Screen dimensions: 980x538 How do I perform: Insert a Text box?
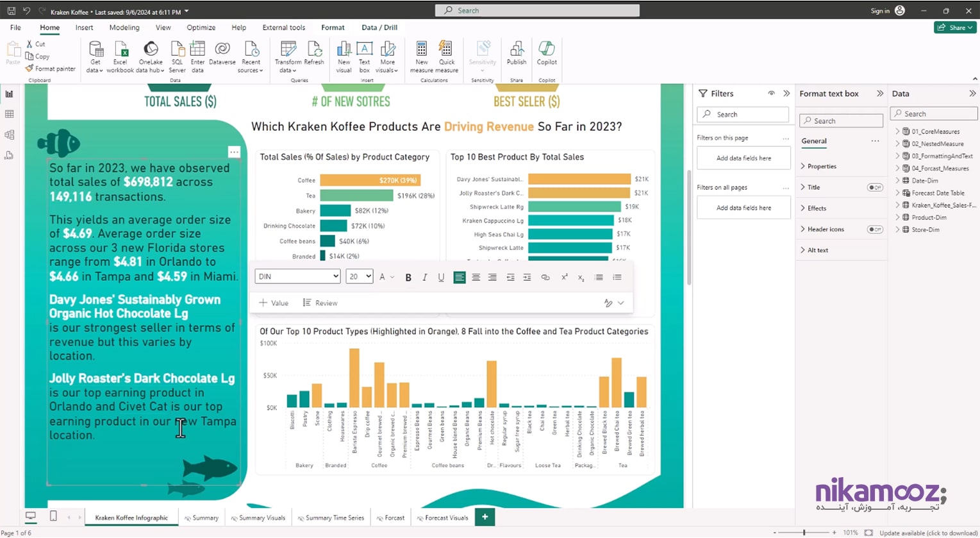click(364, 57)
